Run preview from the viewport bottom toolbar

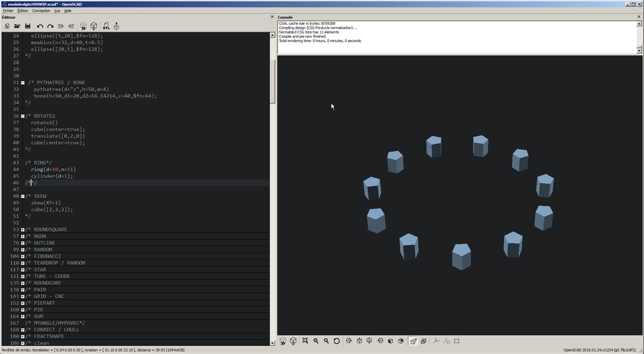(283, 341)
